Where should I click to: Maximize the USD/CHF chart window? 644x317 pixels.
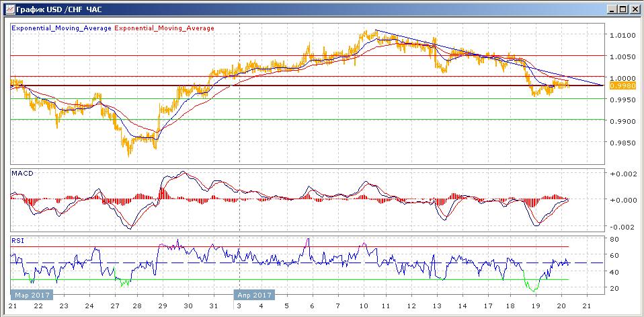[x=623, y=9]
